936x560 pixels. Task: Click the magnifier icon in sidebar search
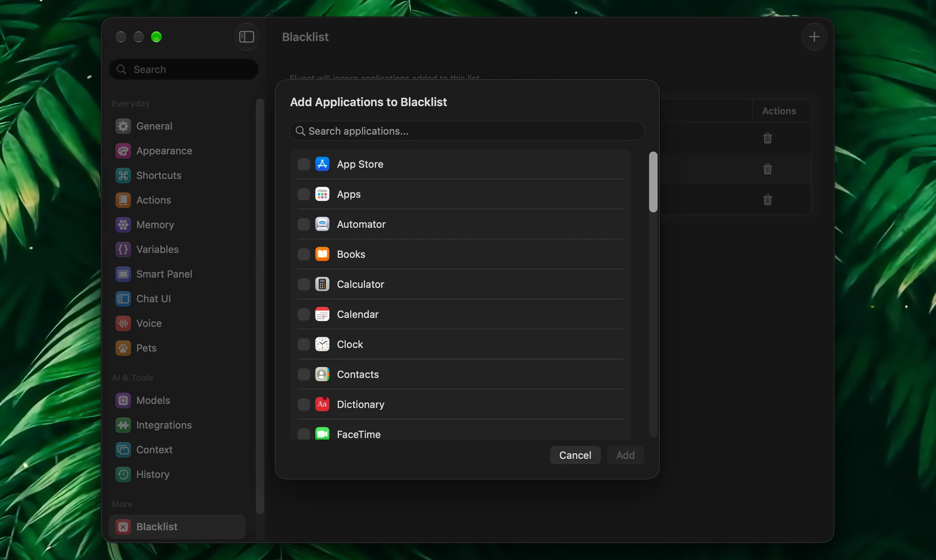coord(122,69)
